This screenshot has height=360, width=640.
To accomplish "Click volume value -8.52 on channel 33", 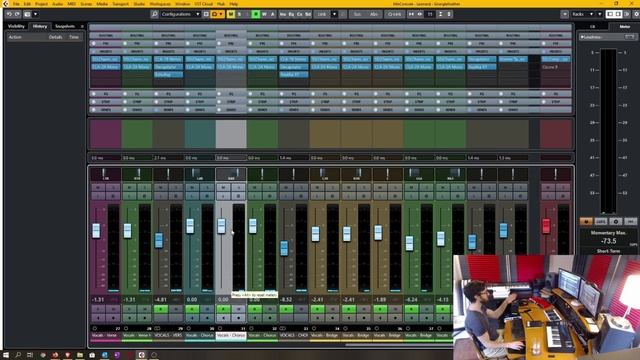I will coord(287,300).
